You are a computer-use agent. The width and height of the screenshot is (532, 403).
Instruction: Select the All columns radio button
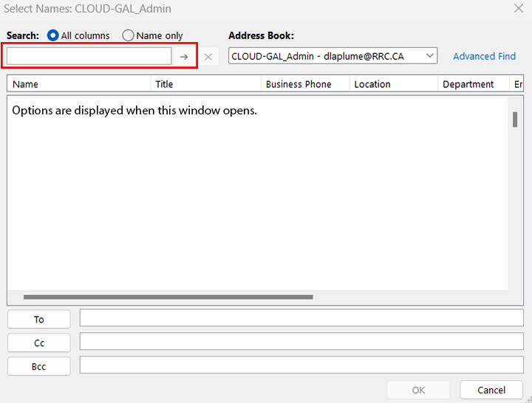(53, 35)
